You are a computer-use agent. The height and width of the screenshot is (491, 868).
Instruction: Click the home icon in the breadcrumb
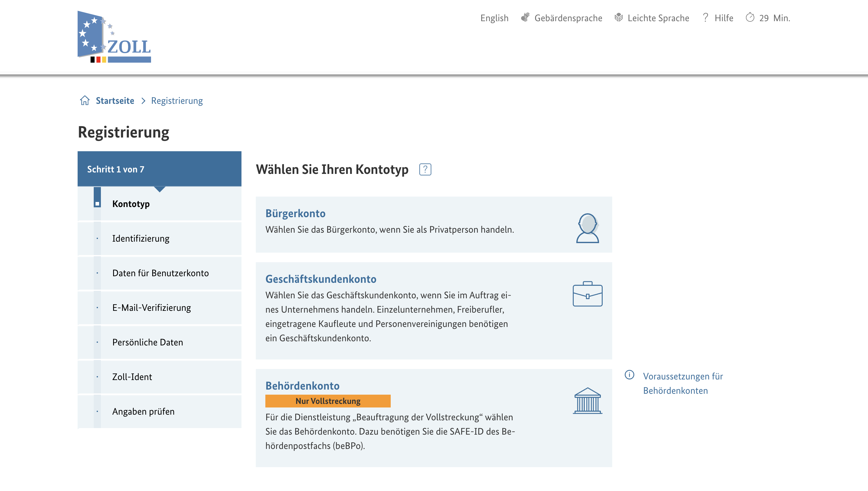point(85,100)
